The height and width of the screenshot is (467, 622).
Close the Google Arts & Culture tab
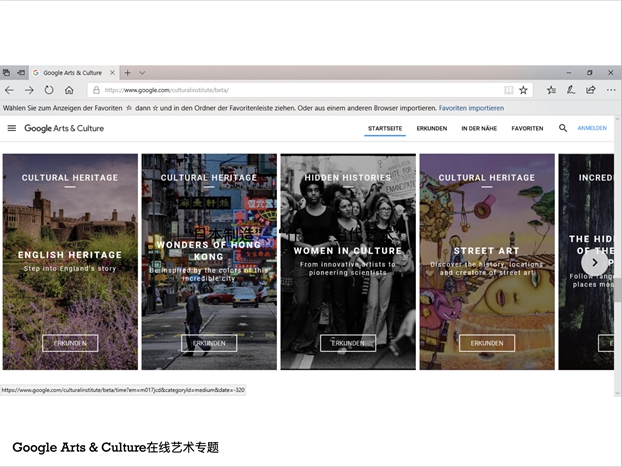(x=112, y=73)
